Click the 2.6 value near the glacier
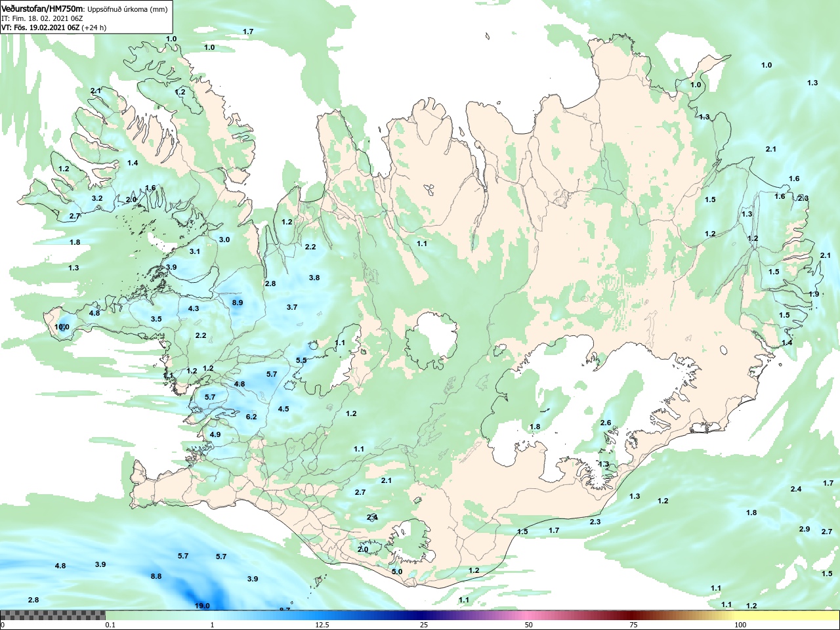This screenshot has height=630, width=840. 606,423
